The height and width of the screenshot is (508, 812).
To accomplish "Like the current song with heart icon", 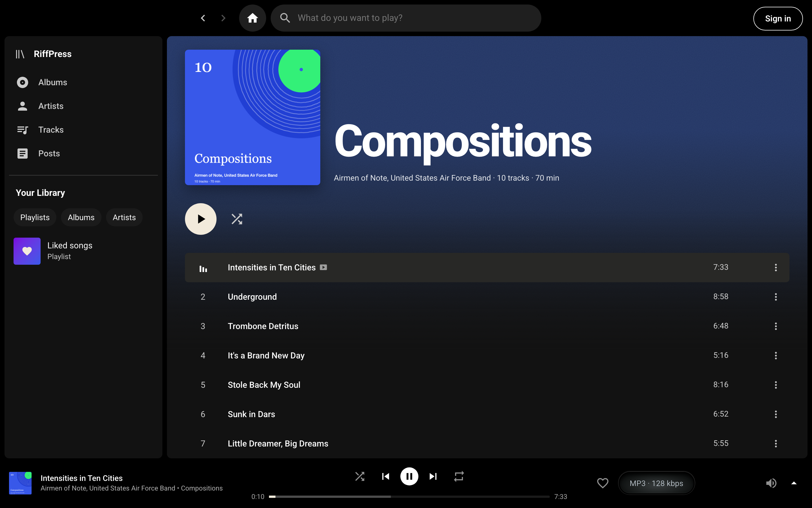I will coord(603,483).
